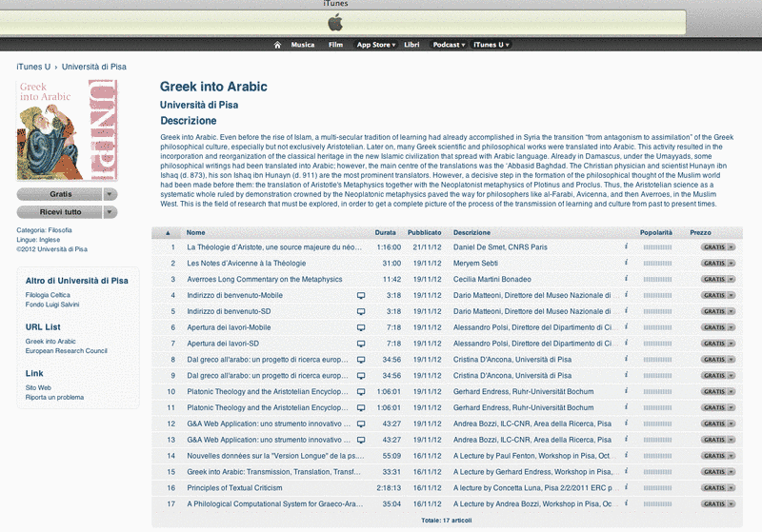Click the Riporta un problema link
Viewport: 762px width, 532px height.
[x=53, y=397]
